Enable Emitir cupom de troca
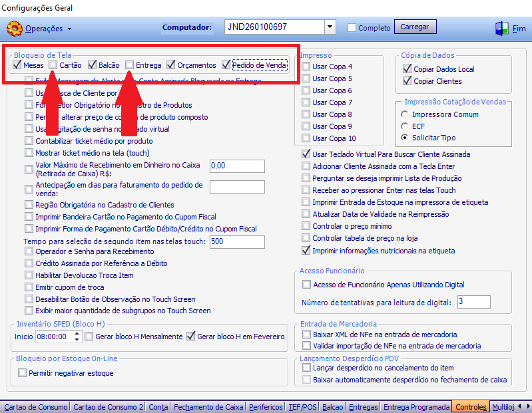 [x=29, y=287]
